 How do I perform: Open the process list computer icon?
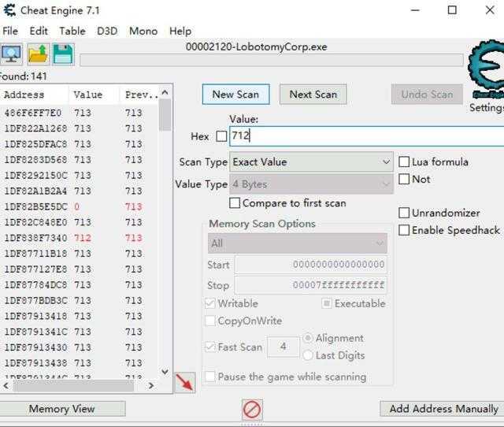click(x=12, y=54)
